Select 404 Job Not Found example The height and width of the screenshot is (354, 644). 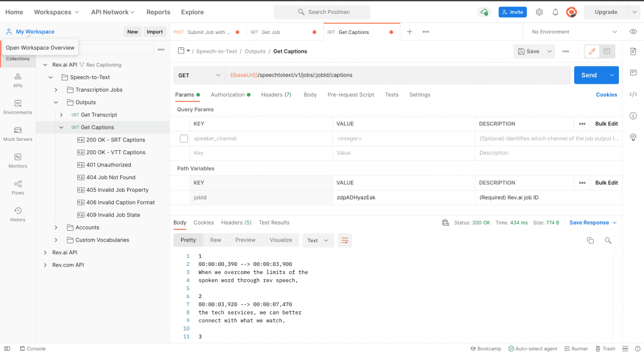pyautogui.click(x=111, y=177)
